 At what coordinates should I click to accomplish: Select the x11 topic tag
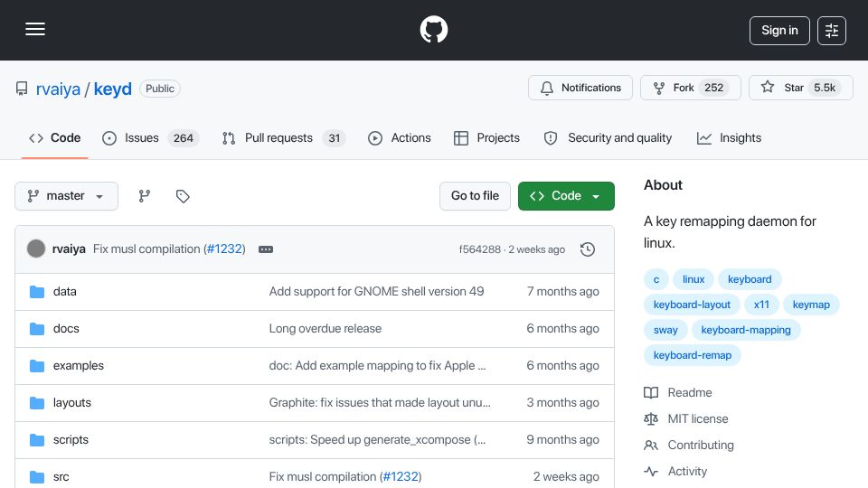tap(761, 305)
